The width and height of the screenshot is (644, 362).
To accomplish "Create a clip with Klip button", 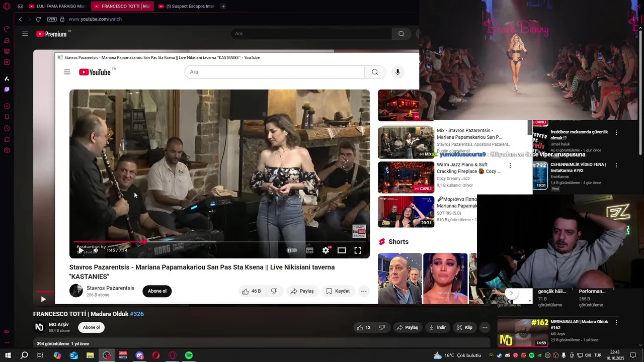I will pyautogui.click(x=464, y=327).
